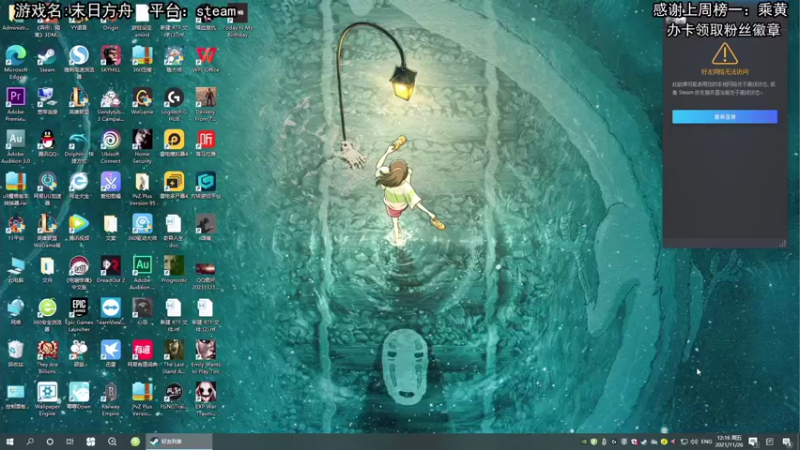This screenshot has width=800, height=450.
Task: Select the EXP War Trauma game icon
Action: pyautogui.click(x=206, y=392)
